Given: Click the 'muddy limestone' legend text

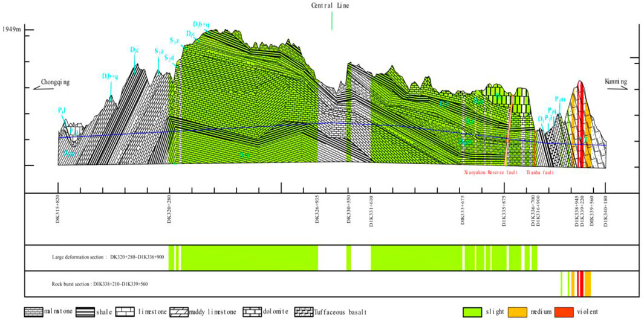Looking at the screenshot, I should [x=213, y=312].
